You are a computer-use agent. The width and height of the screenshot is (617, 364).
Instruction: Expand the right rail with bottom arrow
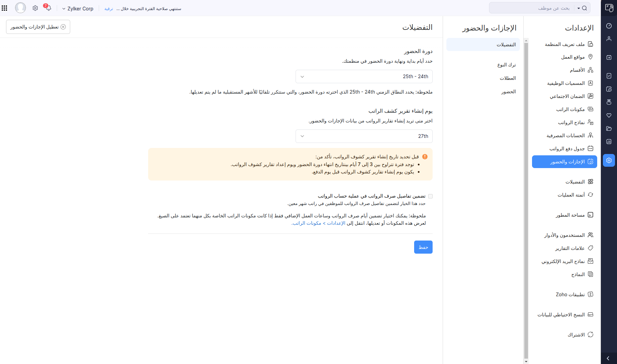click(608, 358)
